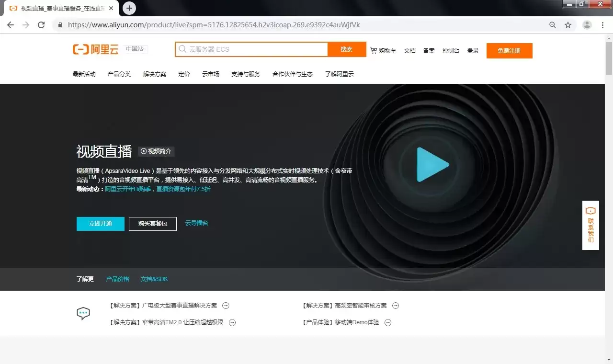Switch to the 文档&SDK tab

coord(154,279)
